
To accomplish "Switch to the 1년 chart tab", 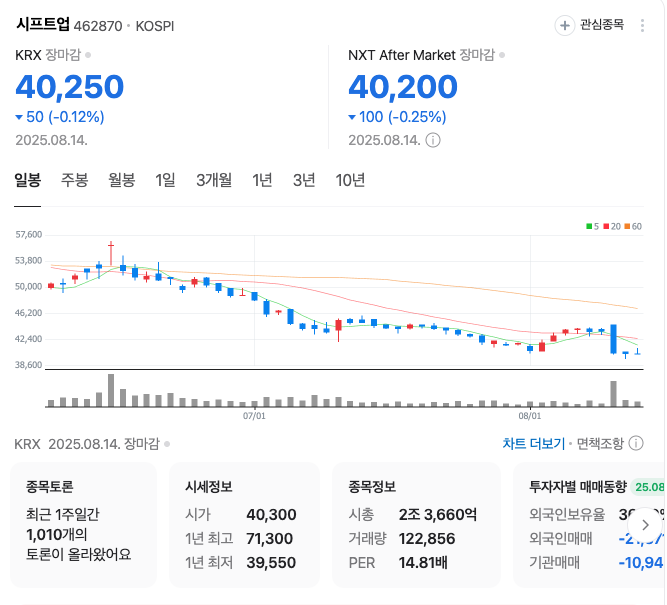I will (262, 180).
